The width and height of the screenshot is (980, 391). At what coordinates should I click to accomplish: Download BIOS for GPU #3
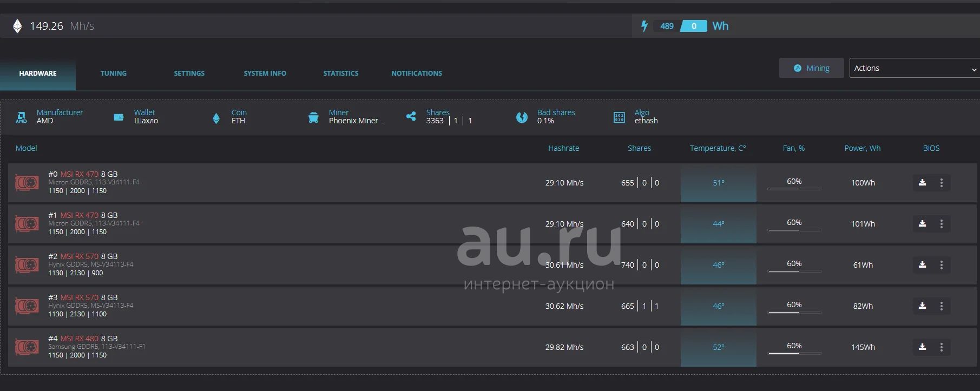[x=923, y=306]
